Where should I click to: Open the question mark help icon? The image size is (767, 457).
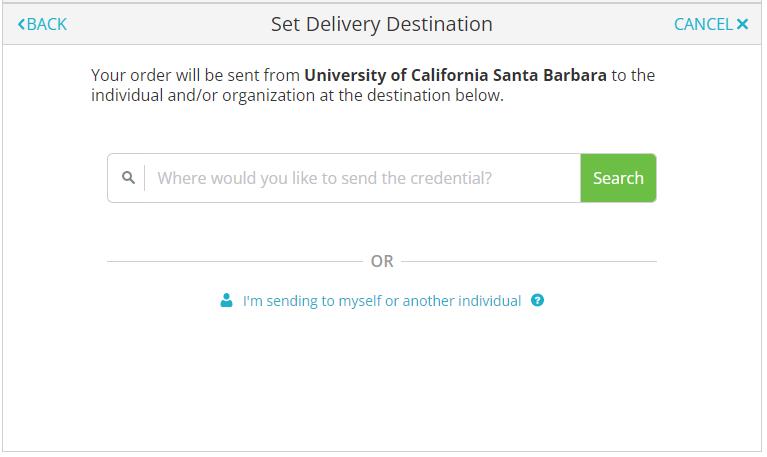tap(537, 300)
